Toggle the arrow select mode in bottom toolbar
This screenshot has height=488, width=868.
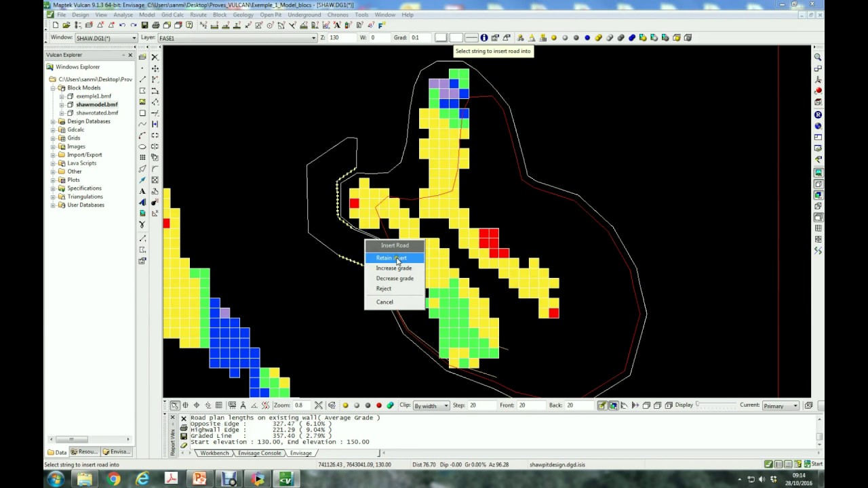click(x=174, y=405)
